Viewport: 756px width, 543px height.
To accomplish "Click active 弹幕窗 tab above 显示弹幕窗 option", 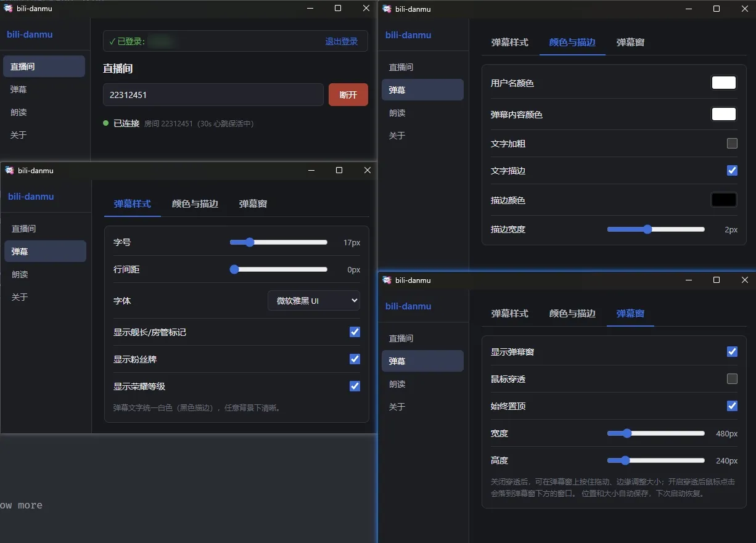I will click(x=630, y=314).
